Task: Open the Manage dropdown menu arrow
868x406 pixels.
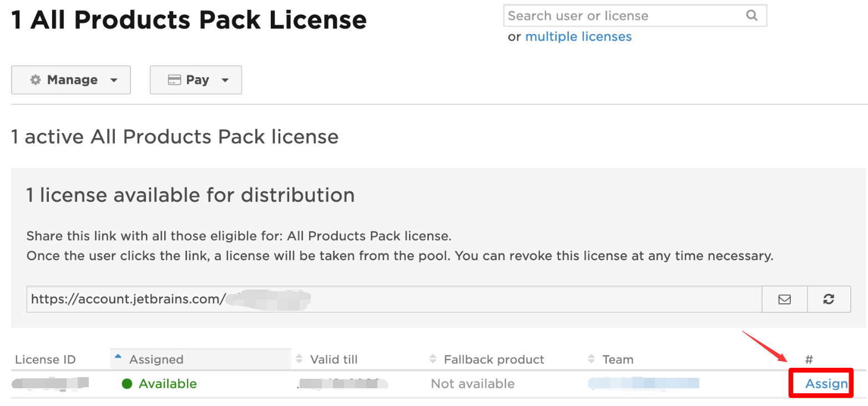Action: (114, 80)
